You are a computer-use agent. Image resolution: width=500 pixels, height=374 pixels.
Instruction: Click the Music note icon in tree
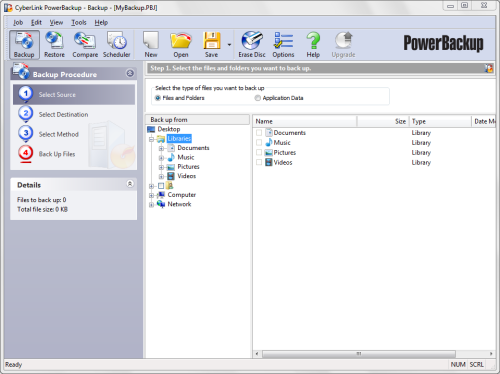(171, 157)
